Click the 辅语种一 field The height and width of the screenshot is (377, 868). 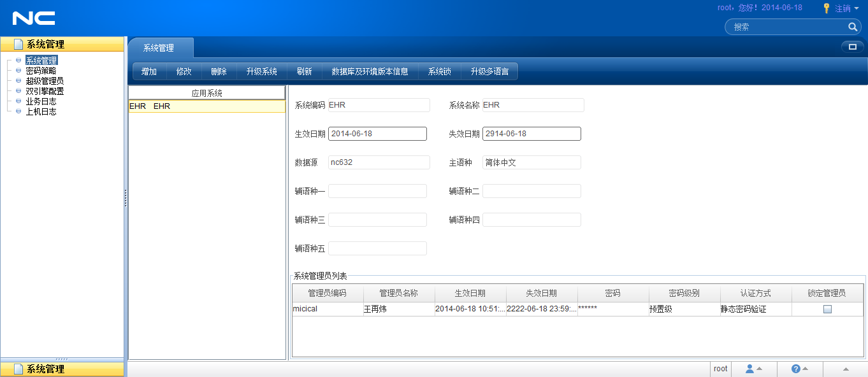pyautogui.click(x=377, y=191)
